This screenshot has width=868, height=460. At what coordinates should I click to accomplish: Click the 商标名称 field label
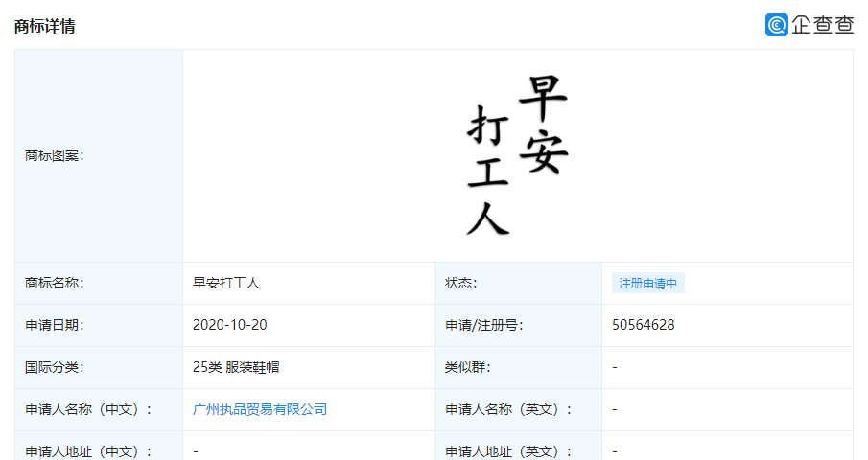coord(54,283)
